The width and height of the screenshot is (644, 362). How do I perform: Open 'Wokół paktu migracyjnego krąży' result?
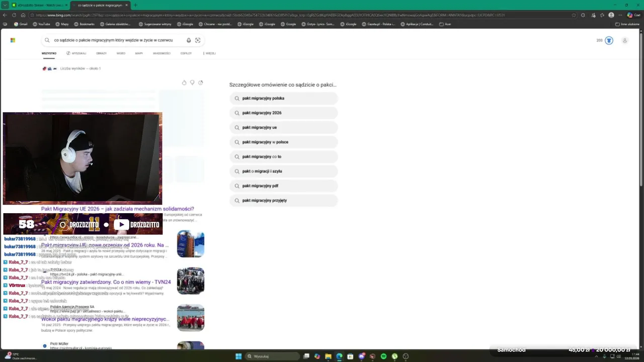105,319
